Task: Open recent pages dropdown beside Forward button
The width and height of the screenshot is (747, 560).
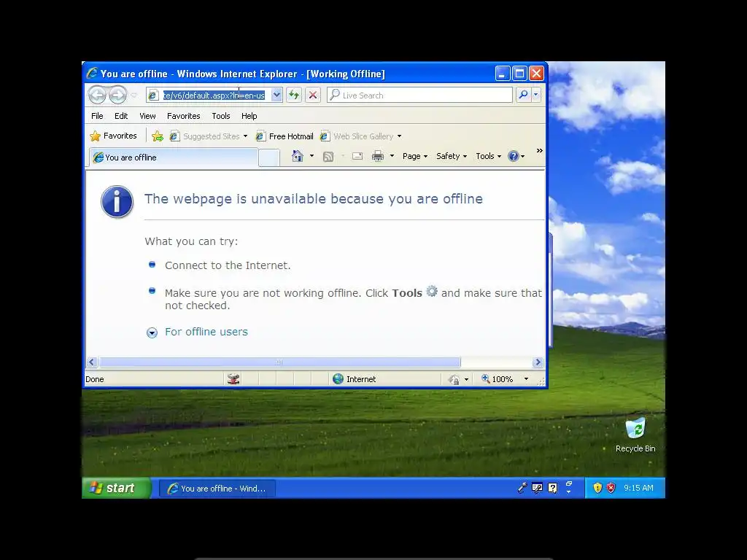Action: coord(134,96)
